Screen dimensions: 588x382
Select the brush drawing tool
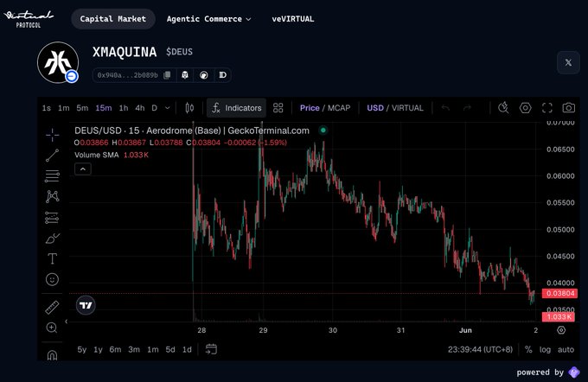(52, 238)
